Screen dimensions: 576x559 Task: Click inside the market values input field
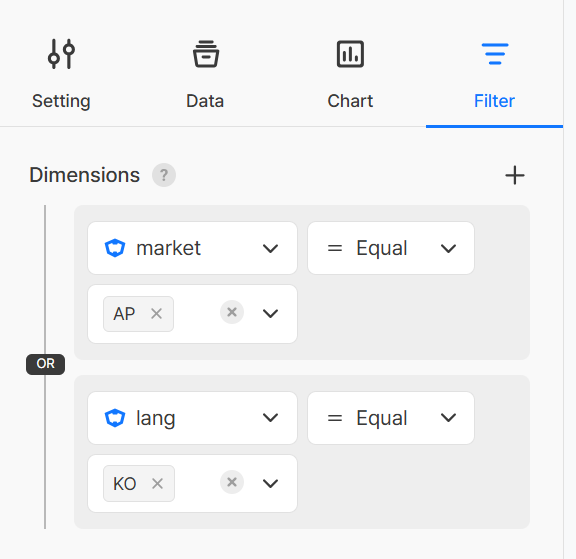pyautogui.click(x=197, y=314)
